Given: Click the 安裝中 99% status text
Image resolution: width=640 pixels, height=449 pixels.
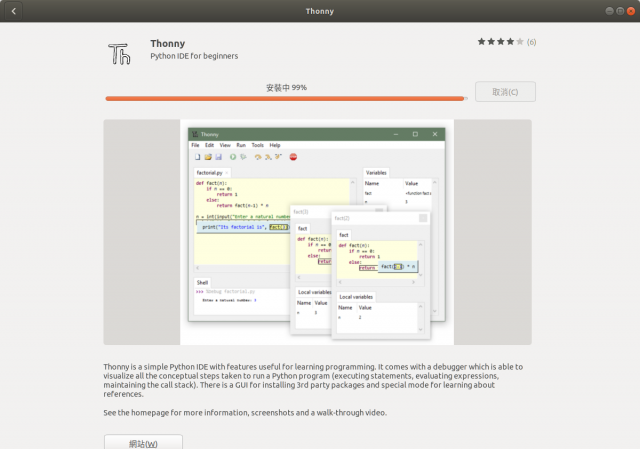Looking at the screenshot, I should tap(287, 87).
